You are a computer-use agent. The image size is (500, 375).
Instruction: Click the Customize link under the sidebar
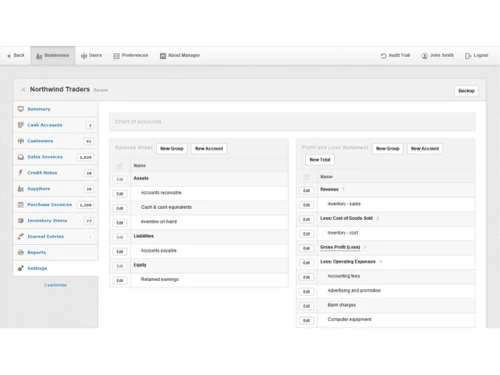pos(55,285)
